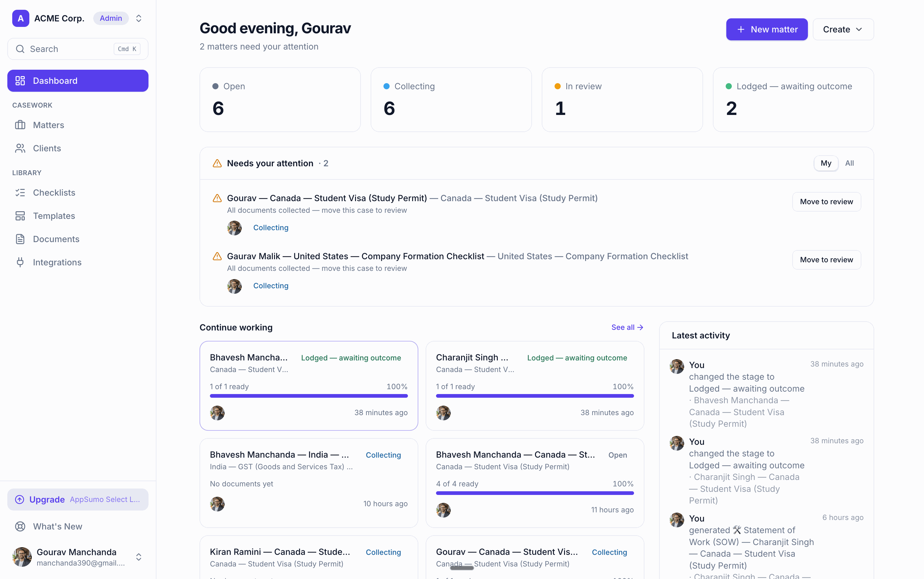Image resolution: width=924 pixels, height=579 pixels.
Task: Click progress bar on Charanjit Singh card
Action: [x=535, y=396]
